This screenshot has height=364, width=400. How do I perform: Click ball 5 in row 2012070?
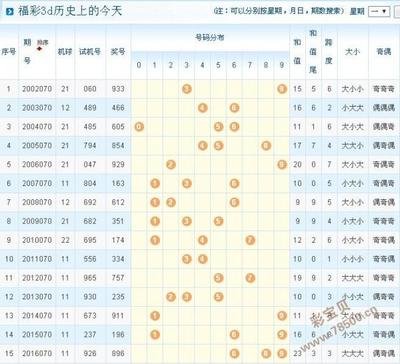(x=218, y=278)
